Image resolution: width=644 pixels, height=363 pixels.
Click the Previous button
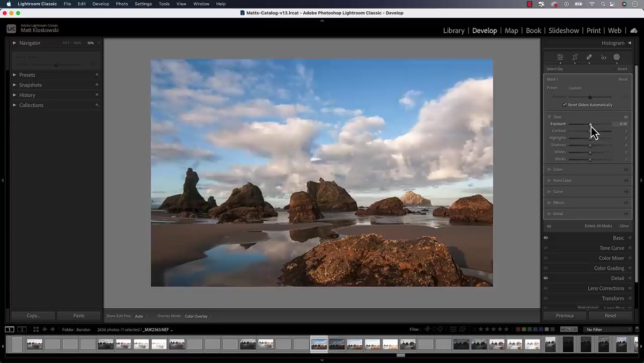pos(565,316)
